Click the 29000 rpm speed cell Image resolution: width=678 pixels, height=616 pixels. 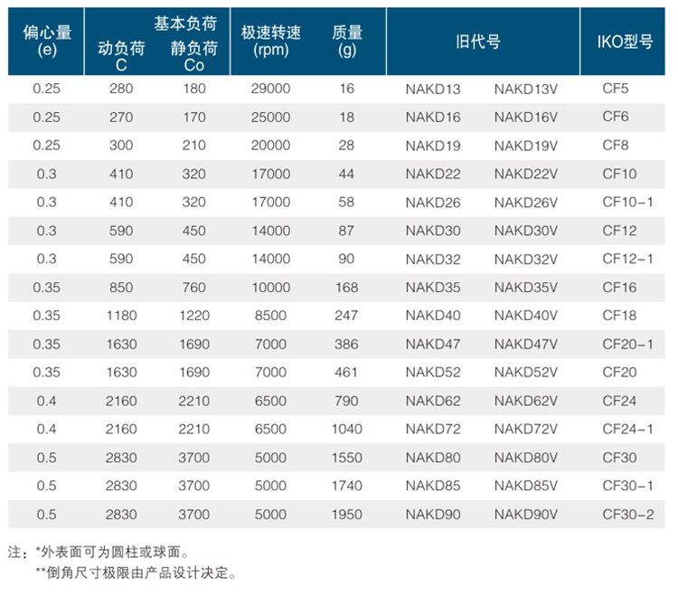[x=271, y=89]
